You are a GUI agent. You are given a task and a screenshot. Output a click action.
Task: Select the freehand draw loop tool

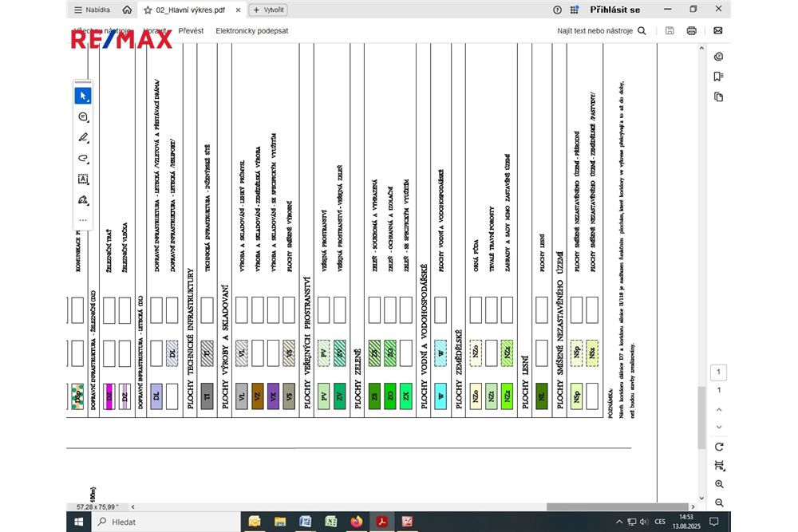coord(83,158)
